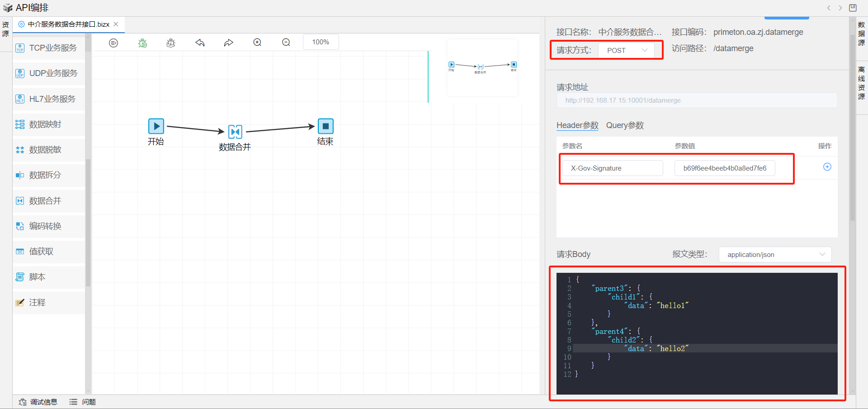This screenshot has height=409, width=868.
Task: Click the minimap thumbnail of the flow
Action: coord(482,67)
